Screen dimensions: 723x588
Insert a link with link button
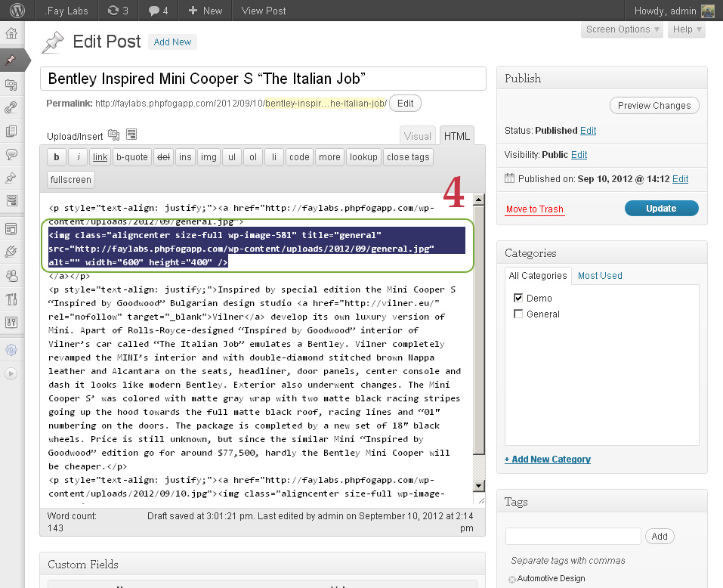coord(100,157)
